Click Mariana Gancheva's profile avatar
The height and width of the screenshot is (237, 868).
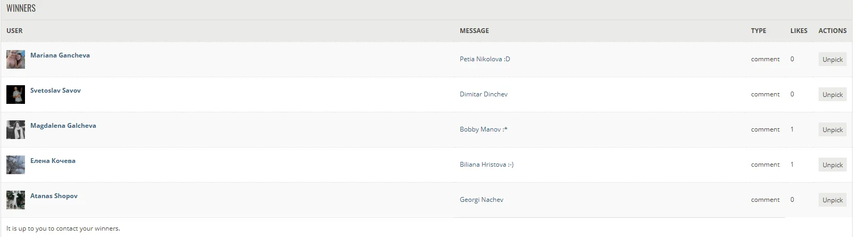click(15, 59)
